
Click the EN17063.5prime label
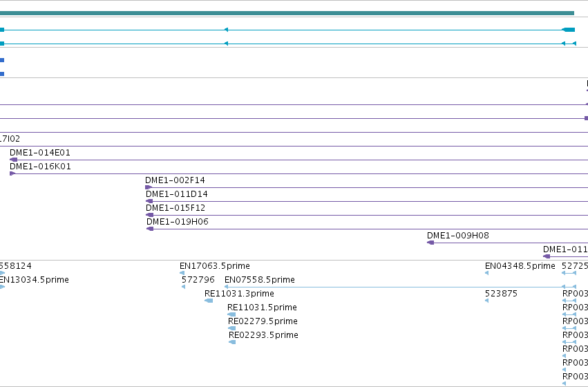(x=215, y=266)
